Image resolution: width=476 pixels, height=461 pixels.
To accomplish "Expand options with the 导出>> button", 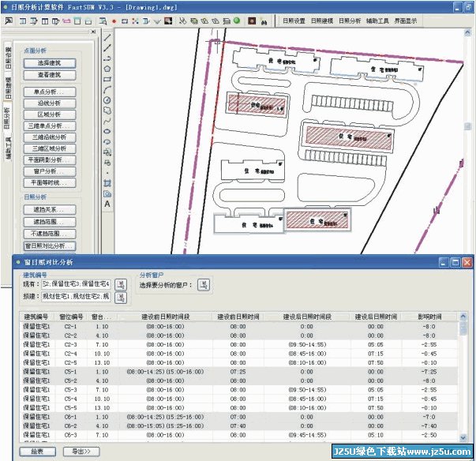I will click(x=81, y=451).
